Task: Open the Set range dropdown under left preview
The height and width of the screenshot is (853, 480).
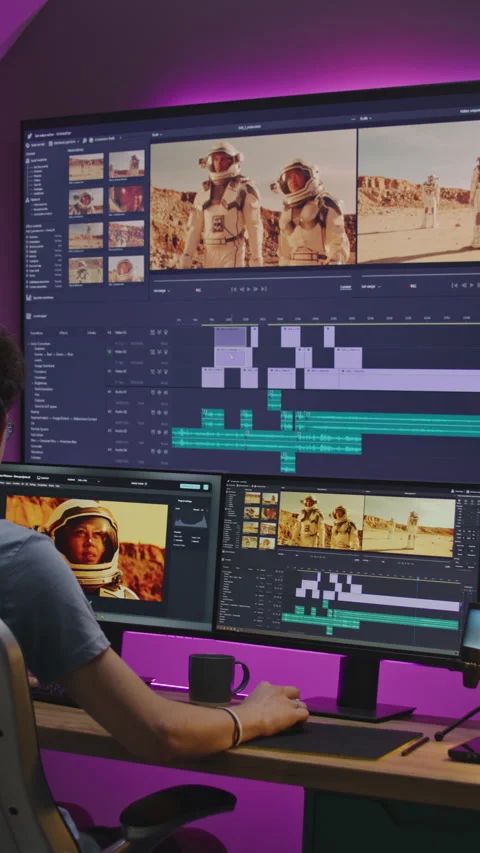Action: click(x=162, y=290)
